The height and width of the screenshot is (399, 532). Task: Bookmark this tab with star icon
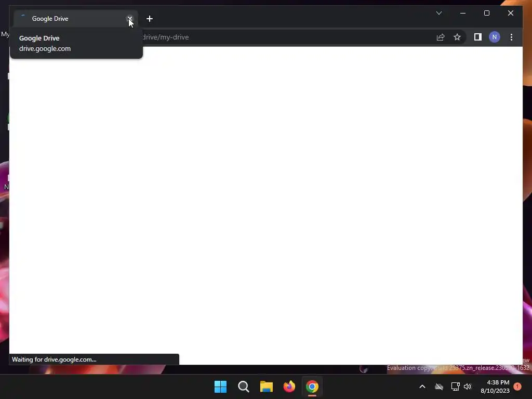tap(457, 37)
